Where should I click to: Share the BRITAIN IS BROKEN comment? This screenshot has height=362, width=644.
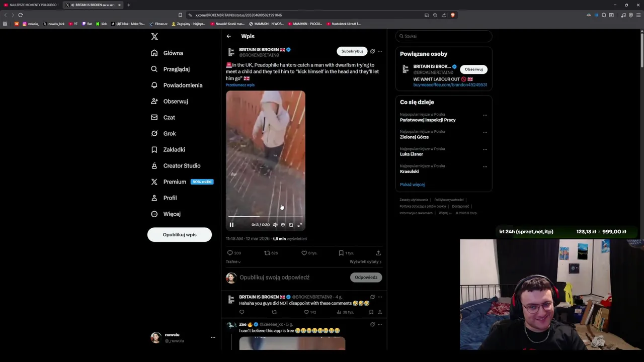coord(380,312)
